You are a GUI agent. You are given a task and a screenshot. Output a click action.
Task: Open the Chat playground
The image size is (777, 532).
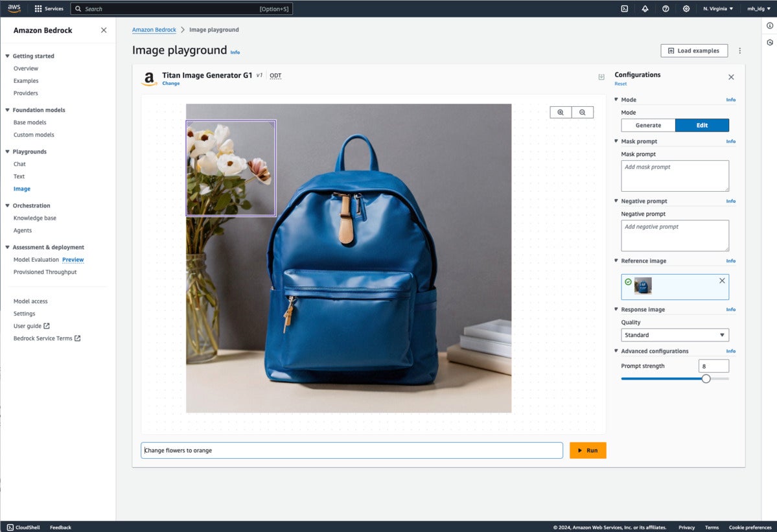coord(19,164)
